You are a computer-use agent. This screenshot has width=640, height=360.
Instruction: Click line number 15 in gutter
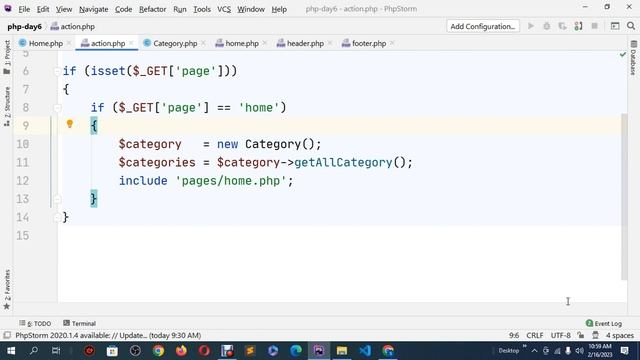click(x=22, y=236)
